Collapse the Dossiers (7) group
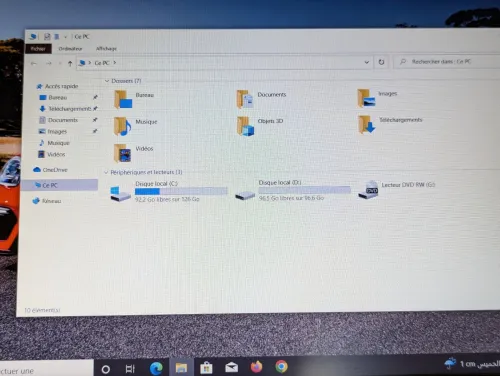Screen dimensions: 500x376 coord(107,81)
